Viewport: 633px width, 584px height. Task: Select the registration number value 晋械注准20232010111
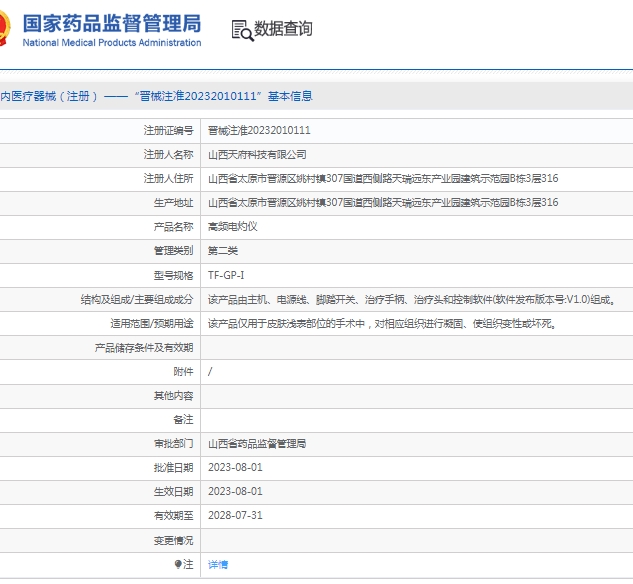point(259,130)
